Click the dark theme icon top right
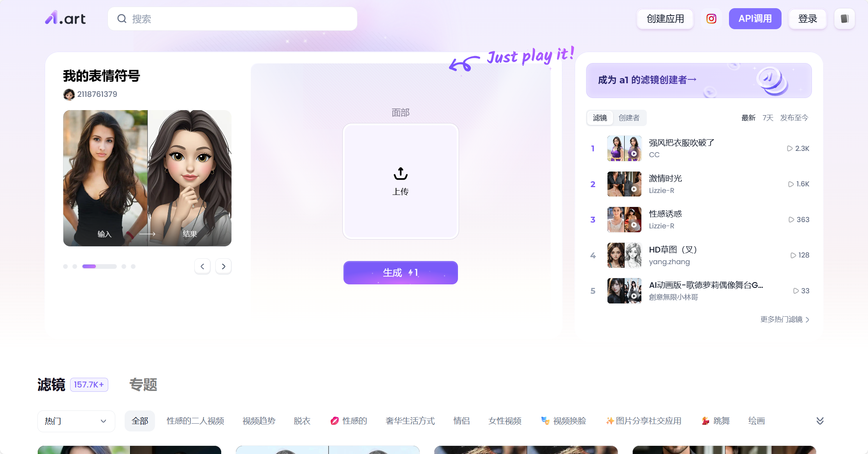 [x=844, y=19]
